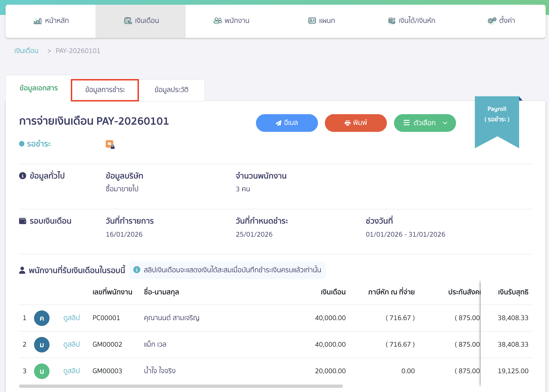This screenshot has height=392, width=549.
Task: Switch to ข้อมูลการชำระ tab
Action: coord(105,90)
